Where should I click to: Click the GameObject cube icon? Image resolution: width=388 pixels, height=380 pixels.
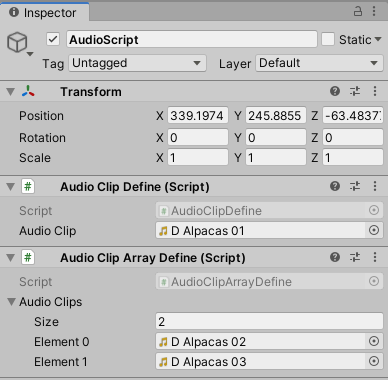coord(17,43)
